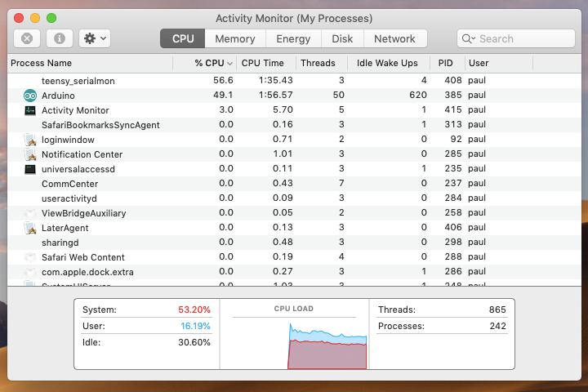Click the User 16.19% value
The width and height of the screenshot is (588, 392).
point(195,326)
